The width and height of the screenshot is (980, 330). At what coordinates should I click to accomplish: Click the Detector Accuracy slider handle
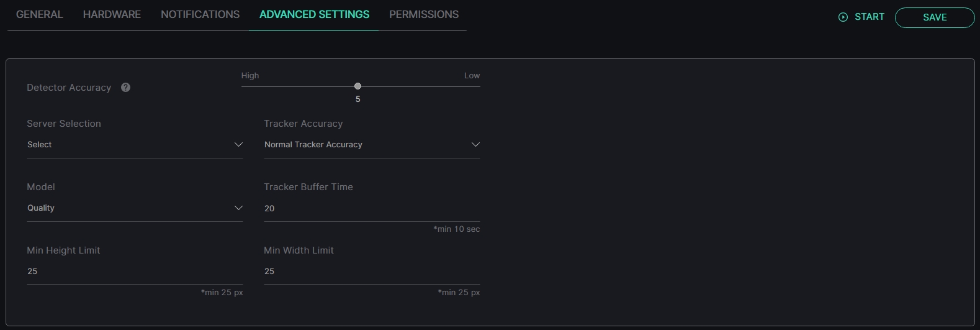point(357,86)
